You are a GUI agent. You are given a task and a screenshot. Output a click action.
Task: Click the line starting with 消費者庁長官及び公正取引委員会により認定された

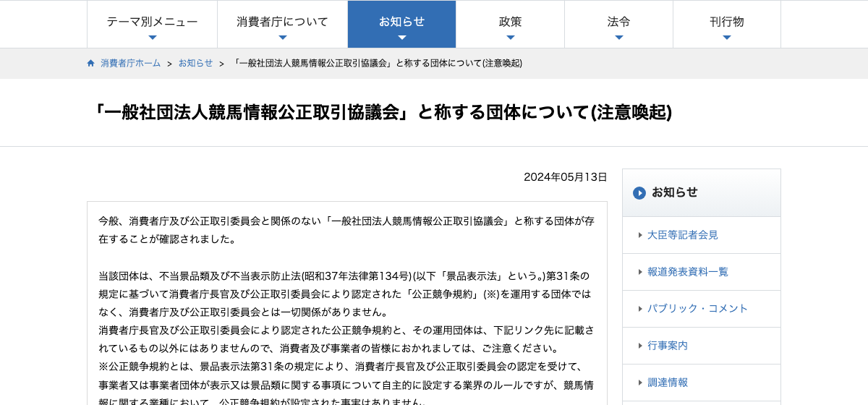(346, 330)
